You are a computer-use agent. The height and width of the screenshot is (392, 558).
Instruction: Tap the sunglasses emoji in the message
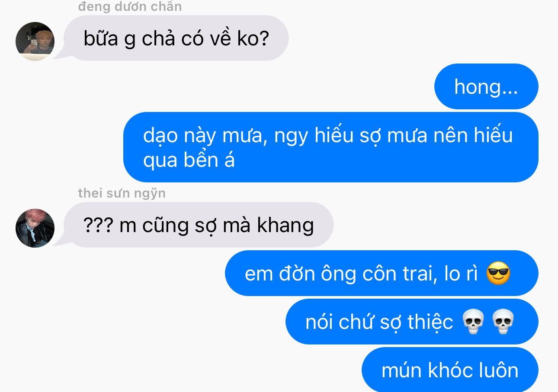498,274
